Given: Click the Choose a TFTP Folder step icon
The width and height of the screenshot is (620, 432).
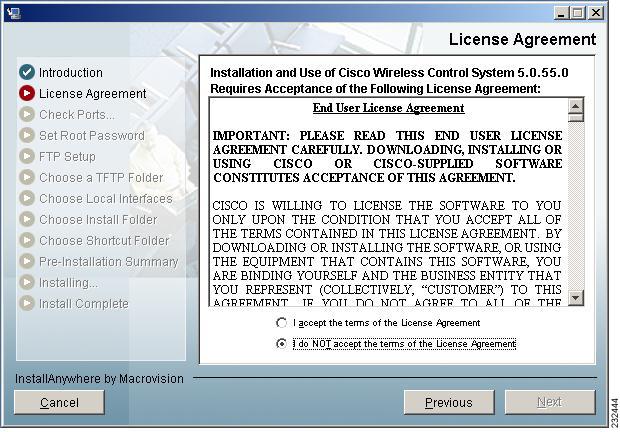Looking at the screenshot, I should pyautogui.click(x=27, y=177).
